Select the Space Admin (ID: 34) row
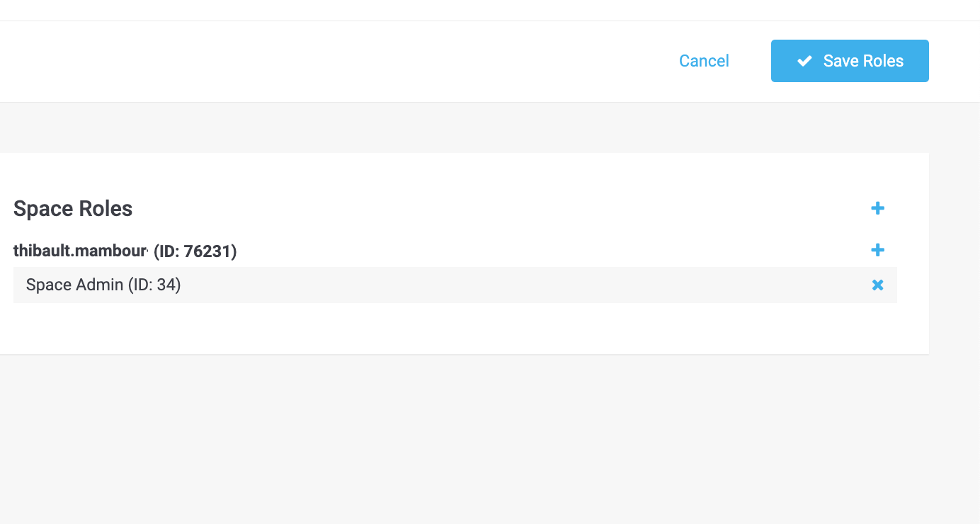This screenshot has height=524, width=980. (x=453, y=285)
